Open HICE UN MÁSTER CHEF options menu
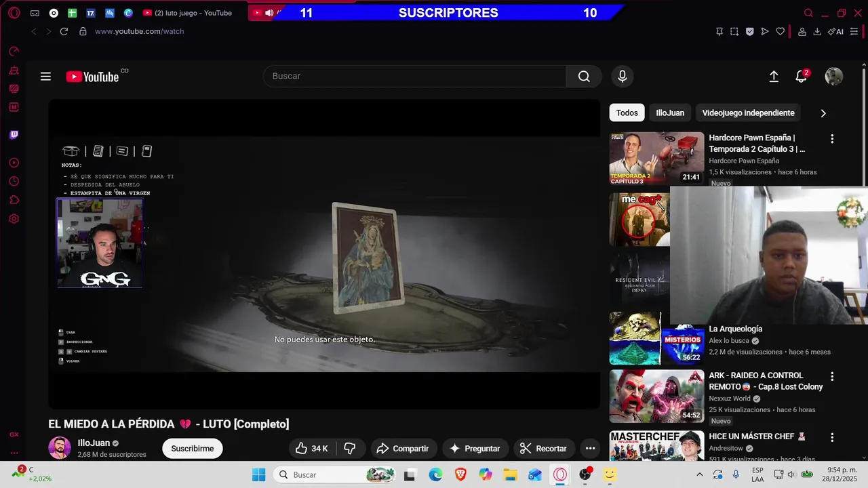 click(832, 437)
